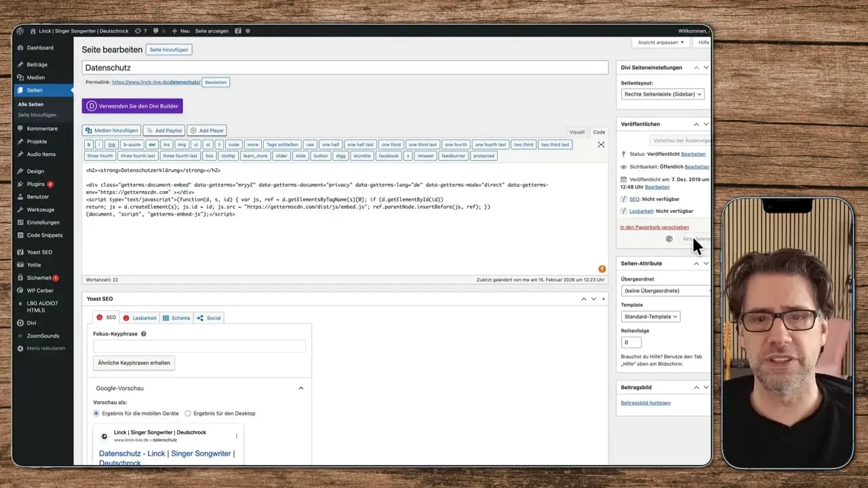Click the orange notification bubble near the word count
Image resolution: width=868 pixels, height=488 pixels.
tap(602, 269)
